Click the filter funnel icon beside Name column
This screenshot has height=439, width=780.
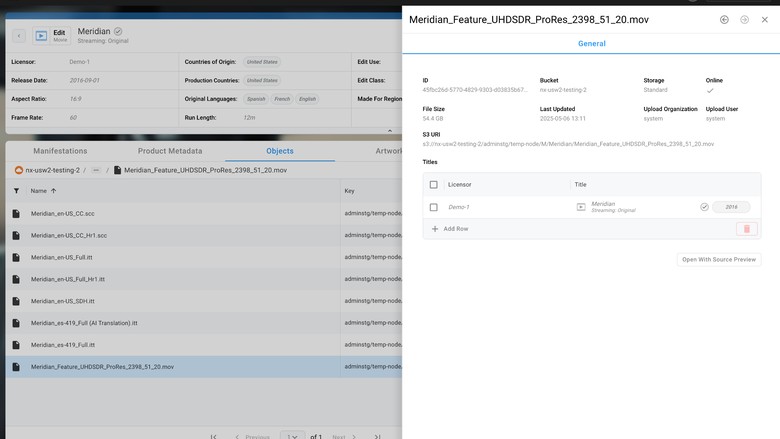[x=16, y=191]
